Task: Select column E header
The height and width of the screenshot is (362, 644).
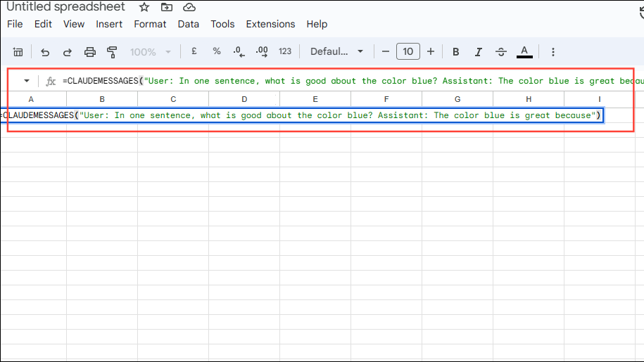Action: (315, 99)
